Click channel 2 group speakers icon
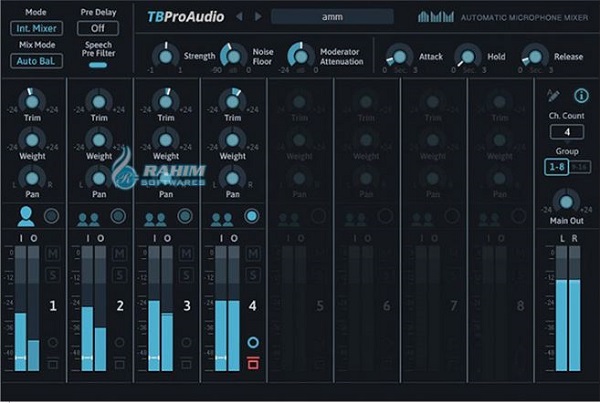 pos(88,219)
